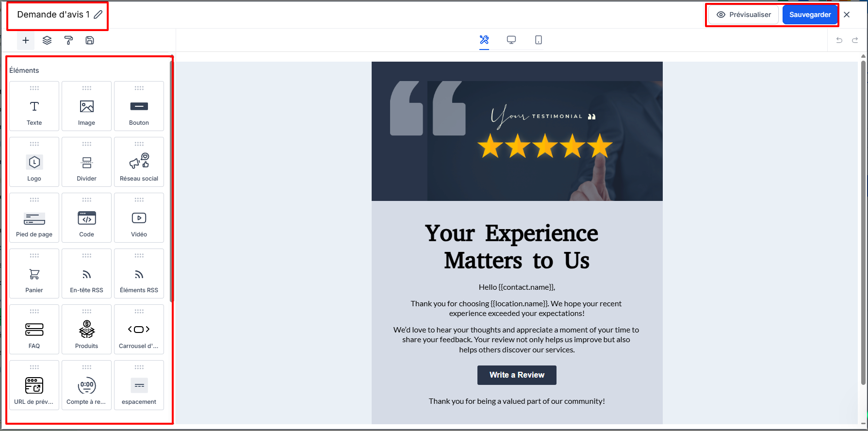Open the layers panel icon
This screenshot has width=868, height=431.
47,40
